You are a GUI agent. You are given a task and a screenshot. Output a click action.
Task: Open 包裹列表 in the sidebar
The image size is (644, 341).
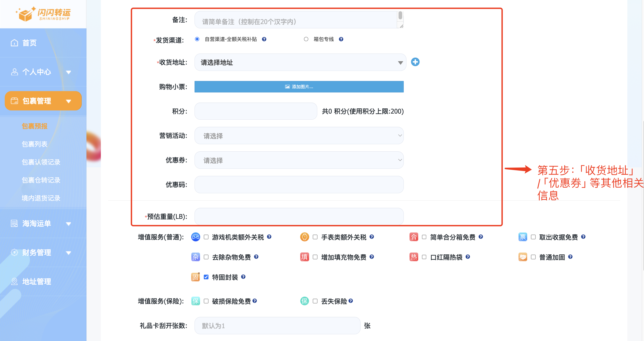tap(34, 144)
